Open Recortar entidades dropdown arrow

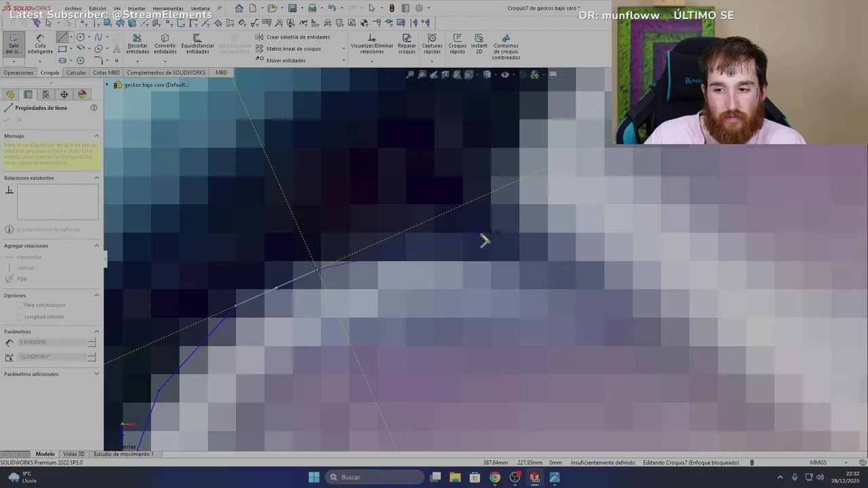click(x=137, y=61)
